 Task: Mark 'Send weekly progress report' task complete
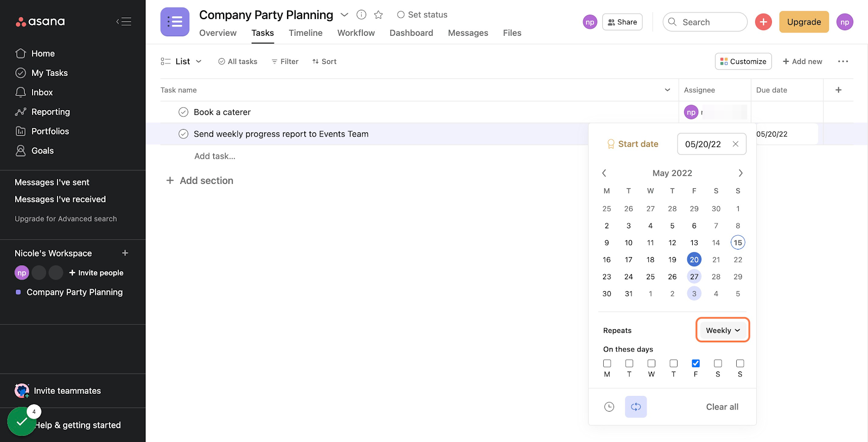(x=183, y=134)
